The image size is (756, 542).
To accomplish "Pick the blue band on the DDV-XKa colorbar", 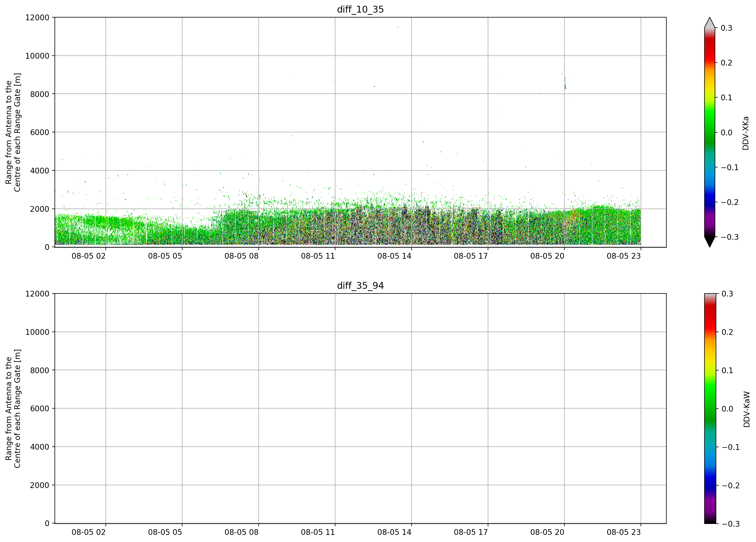I will coord(710,198).
